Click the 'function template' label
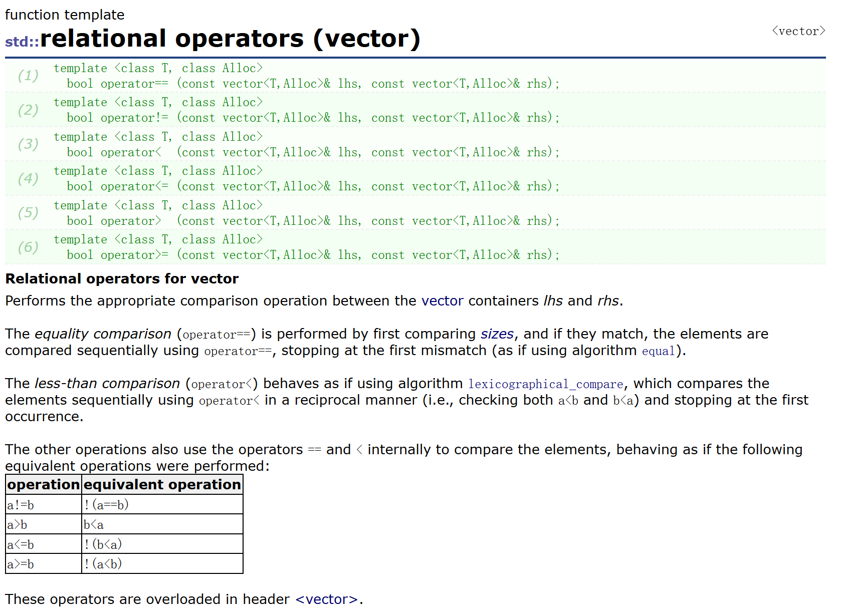 (x=65, y=15)
